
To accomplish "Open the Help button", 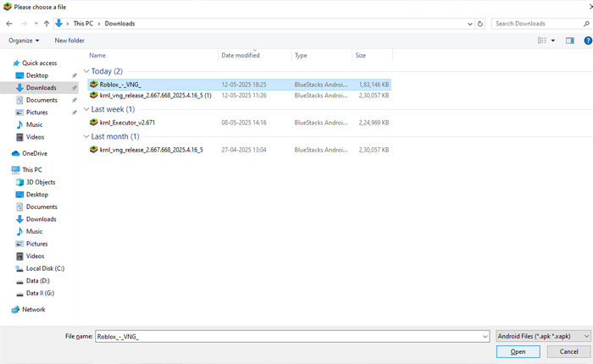I will point(588,41).
